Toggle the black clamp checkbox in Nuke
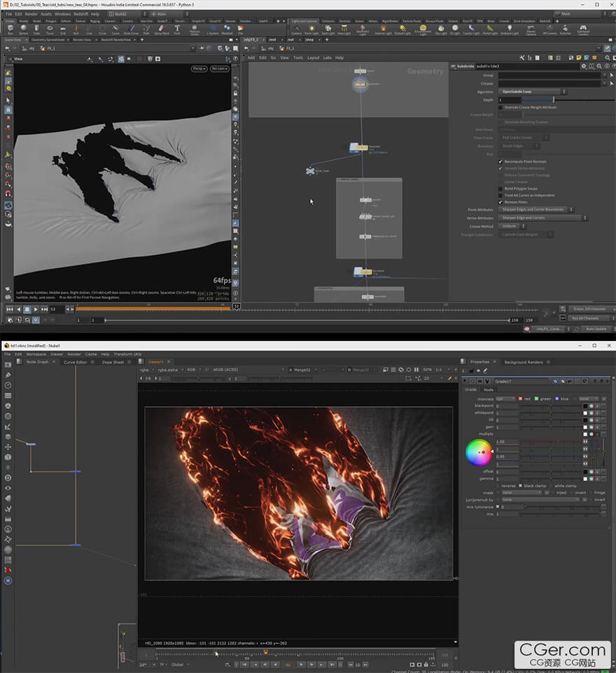 click(x=520, y=486)
